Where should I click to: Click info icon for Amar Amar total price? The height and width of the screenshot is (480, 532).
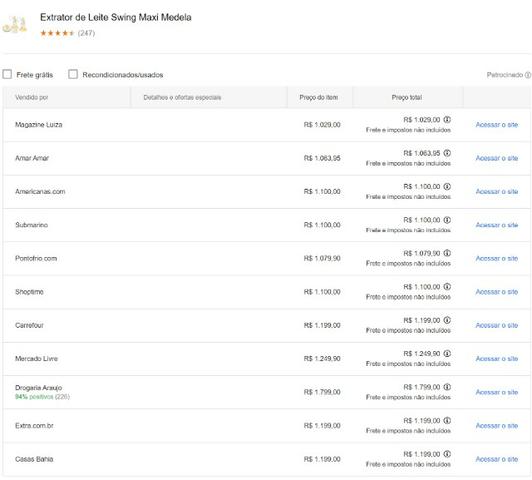click(447, 153)
